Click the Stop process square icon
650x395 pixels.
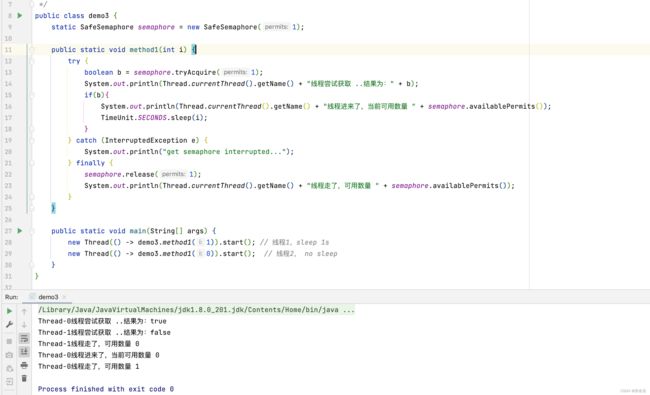9,341
